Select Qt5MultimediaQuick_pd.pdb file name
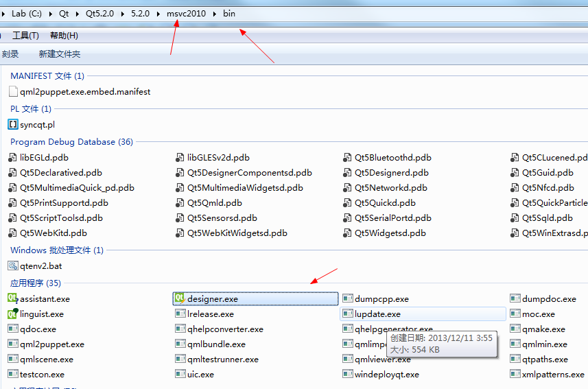Image resolution: width=588 pixels, height=389 pixels. pos(78,187)
